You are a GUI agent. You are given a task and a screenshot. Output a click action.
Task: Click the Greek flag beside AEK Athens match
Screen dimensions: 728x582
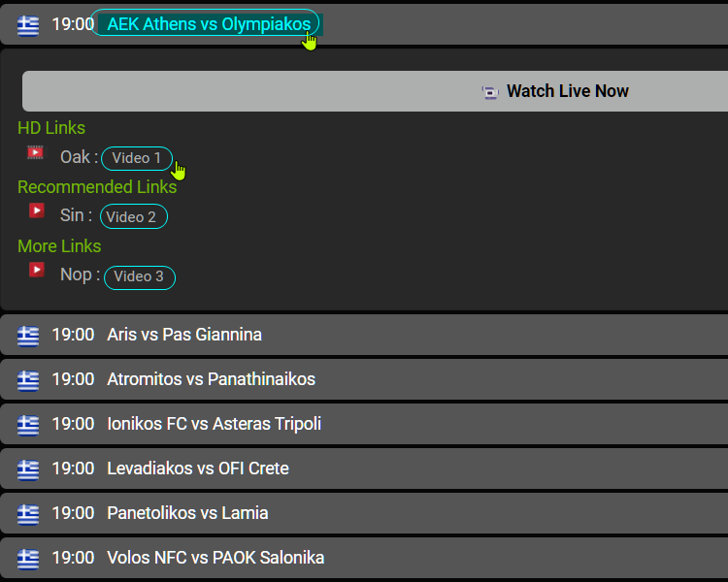tap(28, 25)
